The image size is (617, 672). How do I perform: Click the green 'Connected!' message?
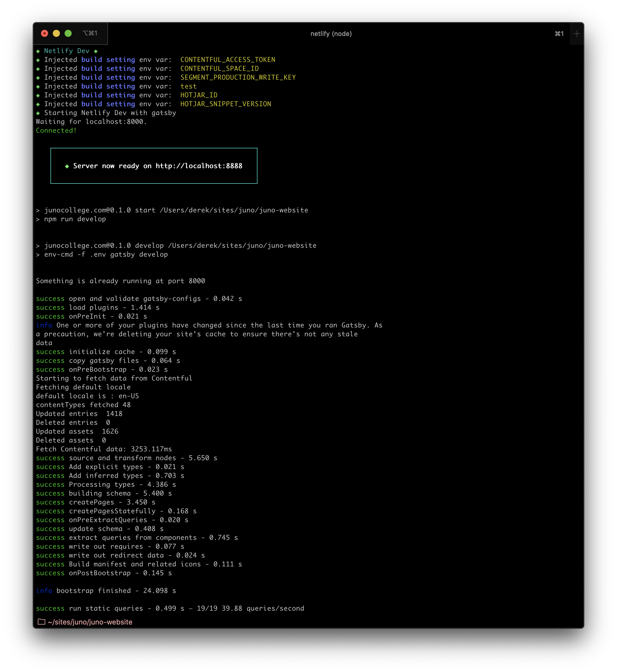coord(56,130)
